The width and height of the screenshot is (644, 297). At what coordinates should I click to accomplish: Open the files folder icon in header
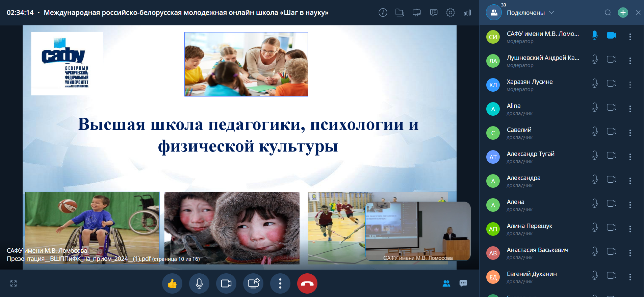(400, 13)
